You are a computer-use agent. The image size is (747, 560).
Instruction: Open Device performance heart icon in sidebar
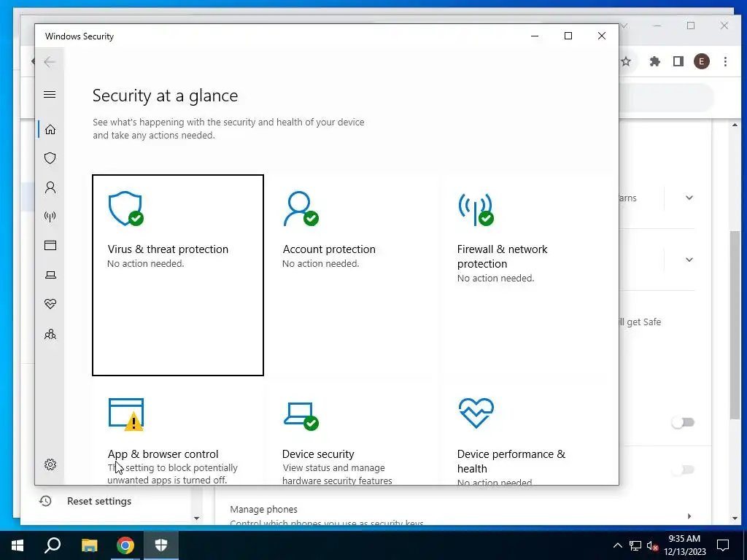50,304
